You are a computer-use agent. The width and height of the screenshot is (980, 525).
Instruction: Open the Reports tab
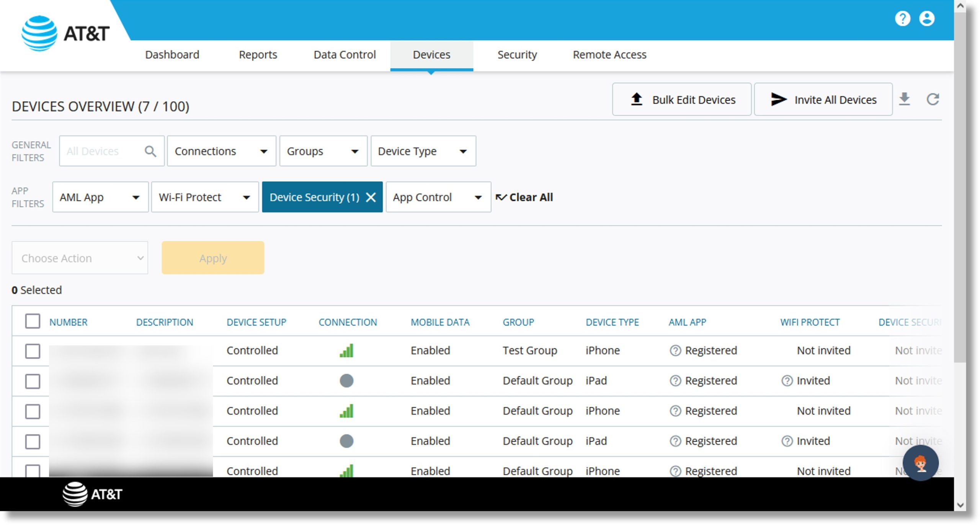coord(258,55)
